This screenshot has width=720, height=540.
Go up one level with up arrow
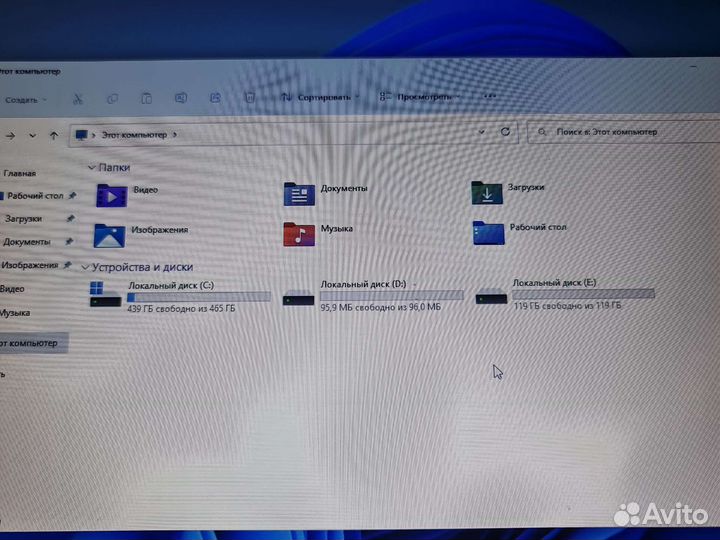click(54, 135)
